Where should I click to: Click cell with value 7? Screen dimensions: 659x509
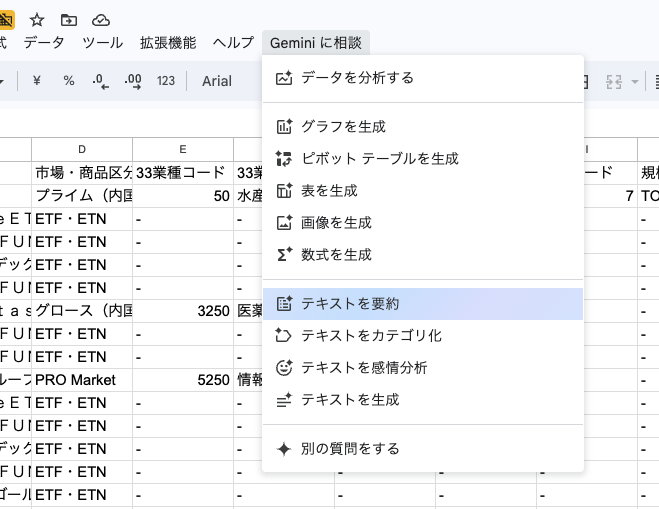tap(610, 195)
